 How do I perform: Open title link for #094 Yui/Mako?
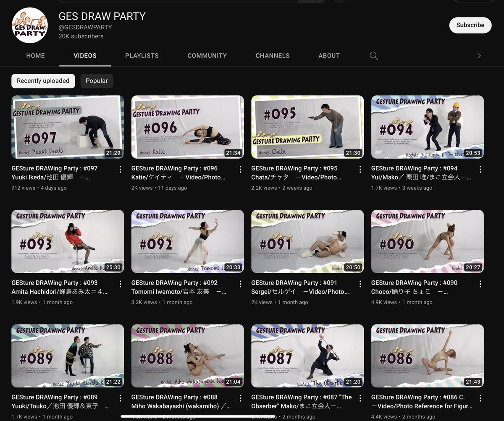(x=421, y=173)
